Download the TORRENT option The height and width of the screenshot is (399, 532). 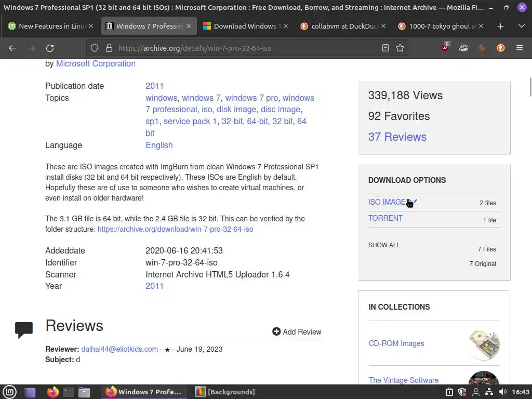385,218
